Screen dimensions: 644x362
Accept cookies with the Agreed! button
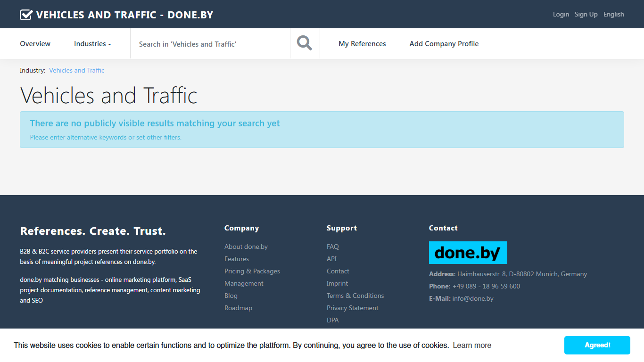pyautogui.click(x=597, y=345)
